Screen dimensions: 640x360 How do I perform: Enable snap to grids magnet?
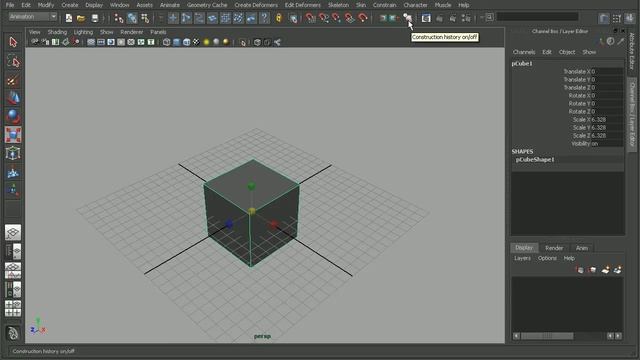[x=310, y=18]
